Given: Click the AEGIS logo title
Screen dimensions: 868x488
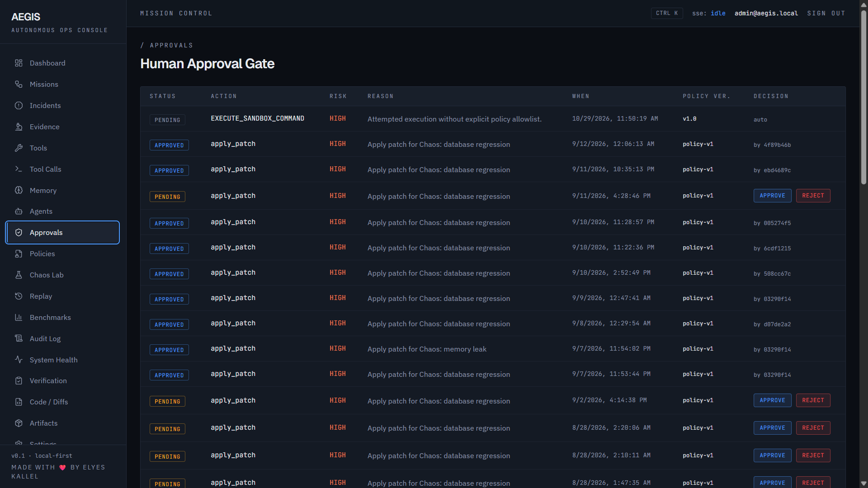Looking at the screenshot, I should pos(26,17).
